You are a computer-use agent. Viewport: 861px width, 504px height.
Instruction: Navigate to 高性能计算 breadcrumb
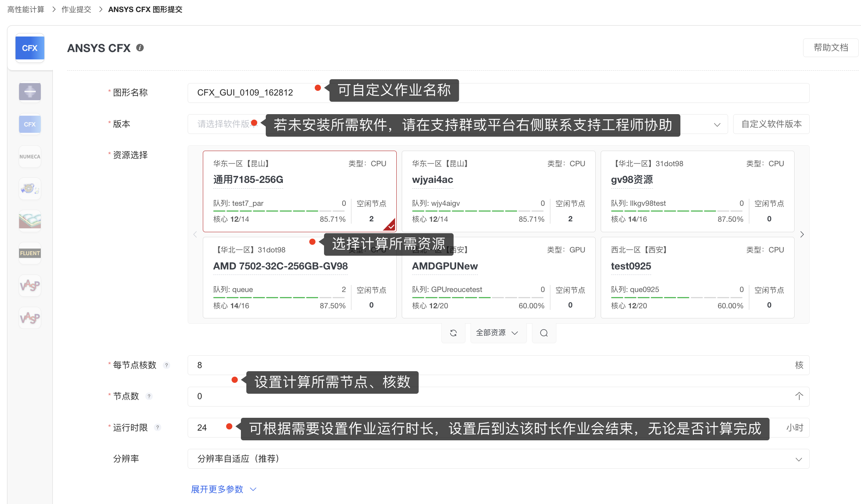click(26, 9)
